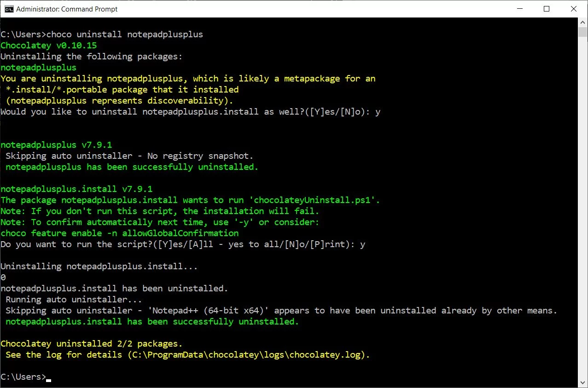Click the 'You are uninstalling notepadplusplus' warning line
This screenshot has height=388, width=588.
(188, 79)
